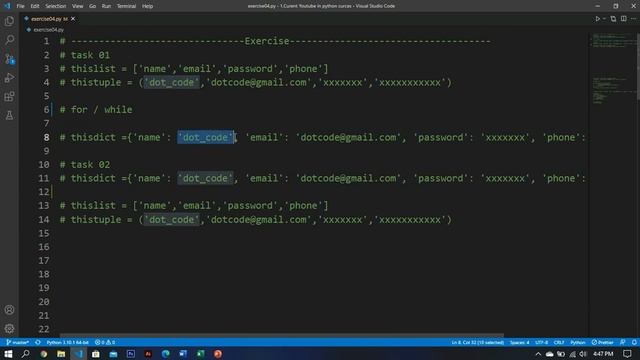Open Microsoft Store from the taskbar
Image resolution: width=640 pixels, height=360 pixels.
[96, 354]
